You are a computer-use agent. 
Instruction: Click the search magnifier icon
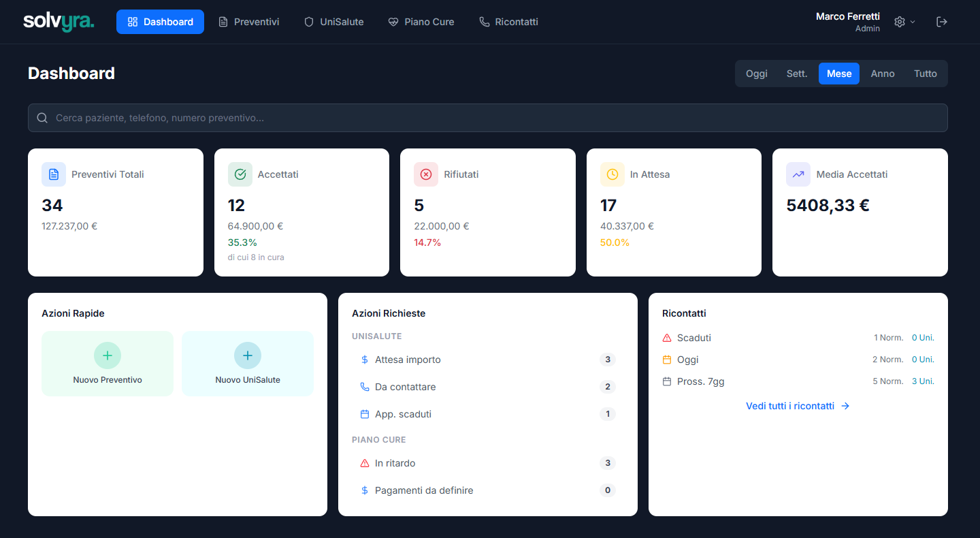pos(42,117)
